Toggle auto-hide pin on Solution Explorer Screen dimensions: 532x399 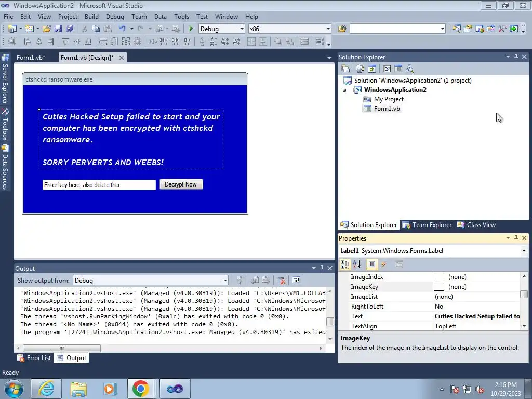pyautogui.click(x=516, y=57)
